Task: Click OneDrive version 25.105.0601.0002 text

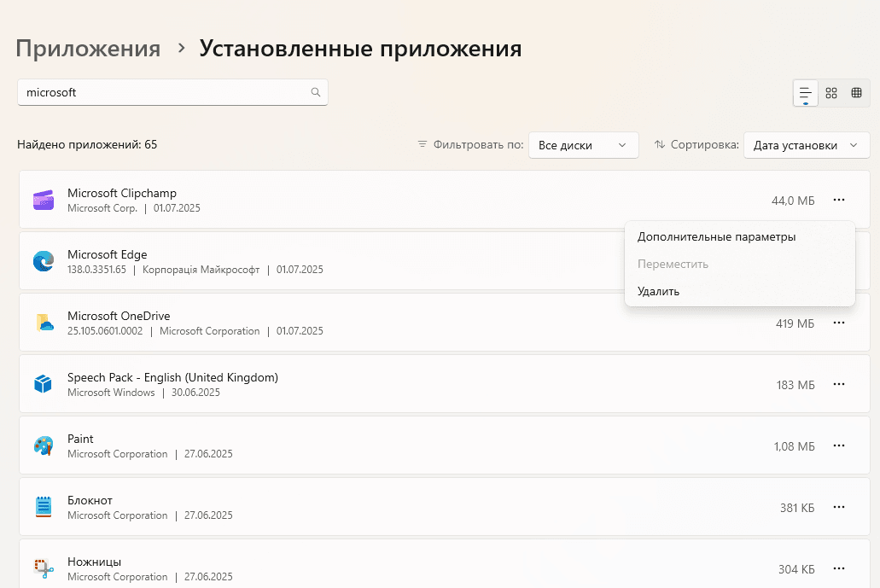Action: (x=105, y=331)
